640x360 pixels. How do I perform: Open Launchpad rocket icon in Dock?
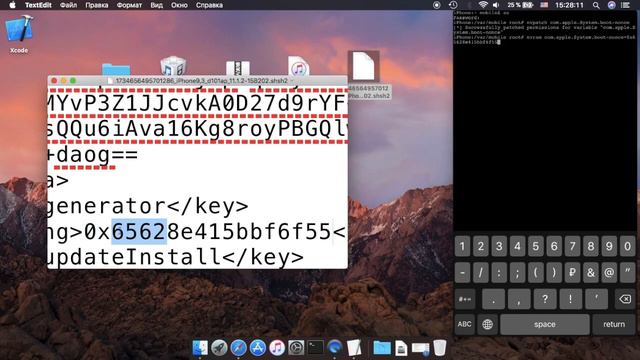click(219, 348)
